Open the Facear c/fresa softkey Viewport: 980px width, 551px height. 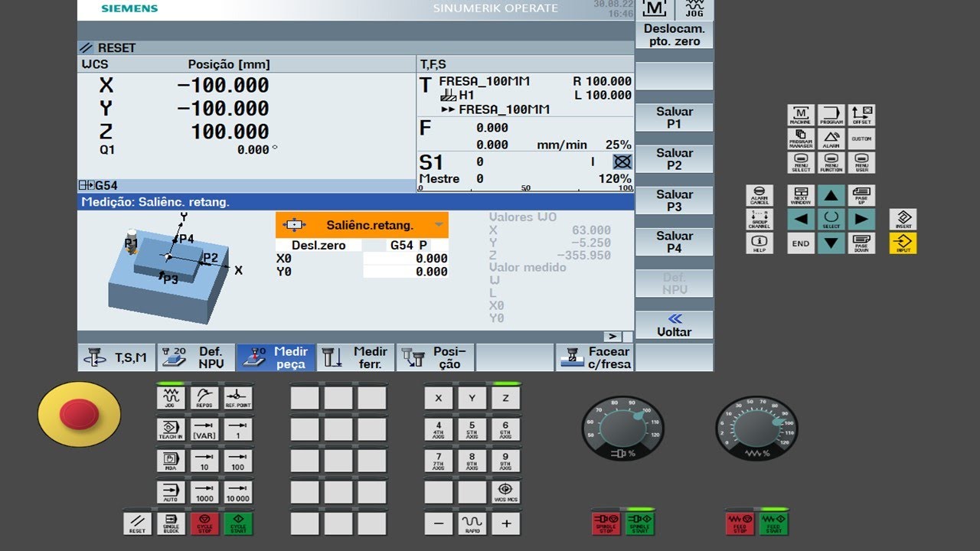click(x=594, y=357)
